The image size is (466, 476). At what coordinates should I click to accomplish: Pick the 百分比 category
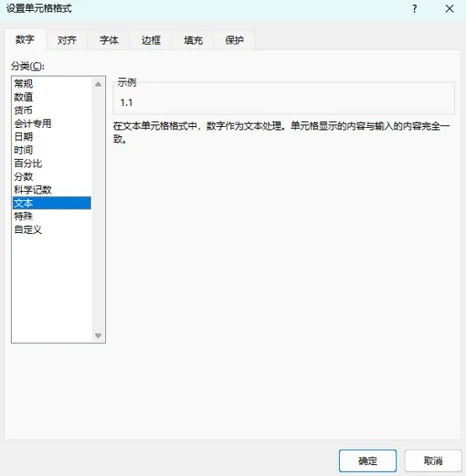coord(52,163)
